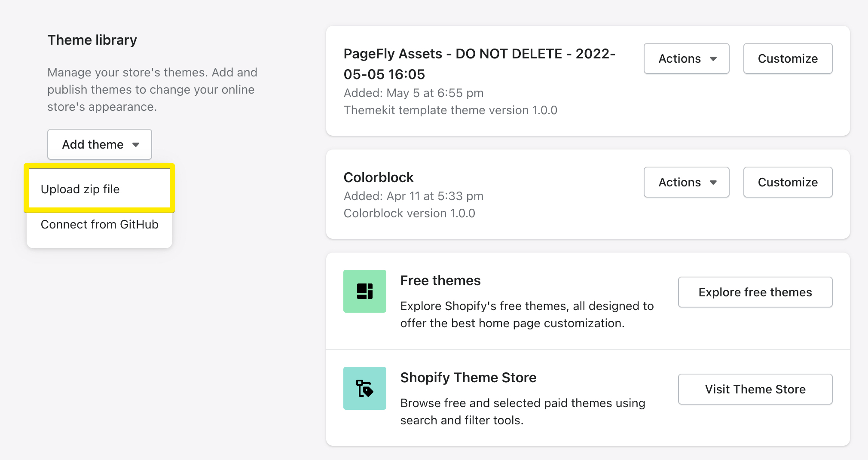
Task: Click the green Free themes icon
Action: click(x=364, y=291)
